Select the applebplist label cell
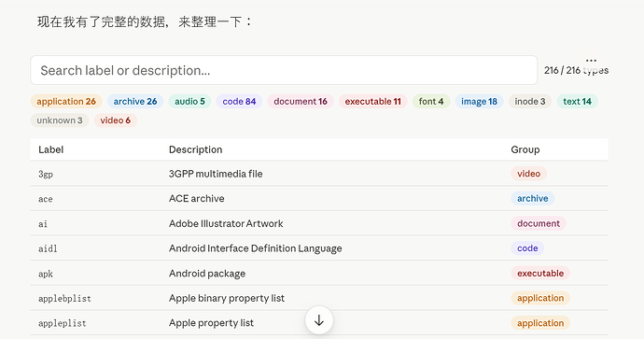Viewport: 644px width, 339px height. 64,298
